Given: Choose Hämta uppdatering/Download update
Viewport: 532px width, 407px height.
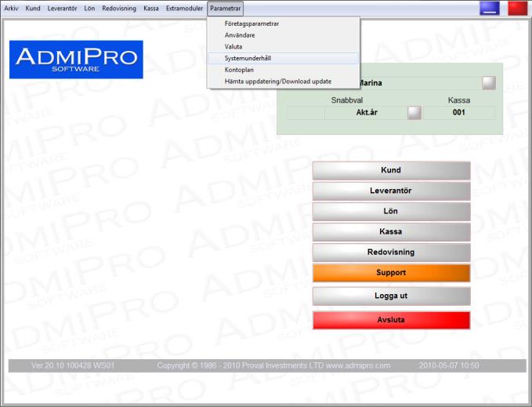Looking at the screenshot, I should point(284,81).
